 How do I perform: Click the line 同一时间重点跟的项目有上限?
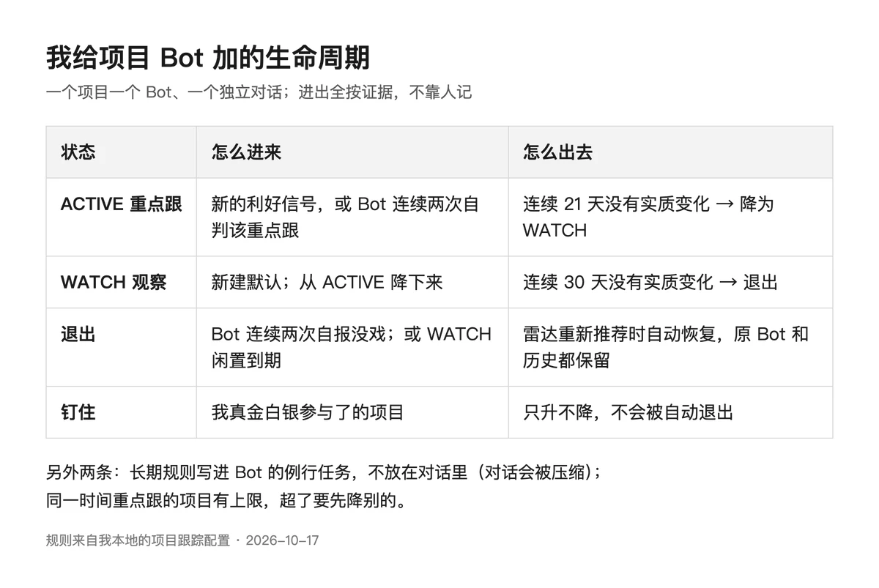[226, 502]
